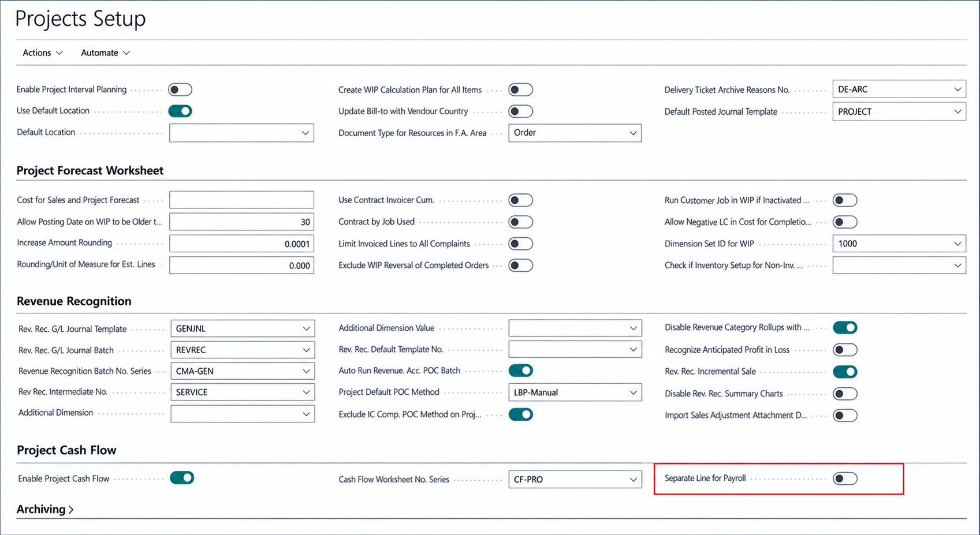Expand the Archiving section
Screen dimensions: 980x535
tap(45, 509)
